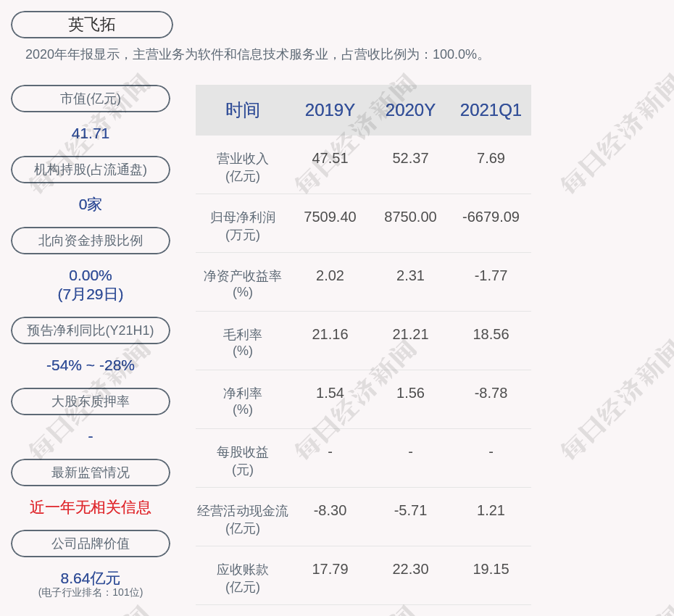Viewport: 674px width, 616px height.
Task: Select the accounts receivable value 19.15
Action: pos(491,569)
